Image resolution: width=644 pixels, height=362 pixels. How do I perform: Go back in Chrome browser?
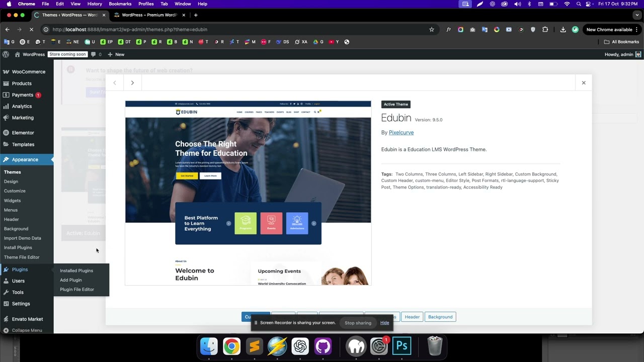[8, 30]
